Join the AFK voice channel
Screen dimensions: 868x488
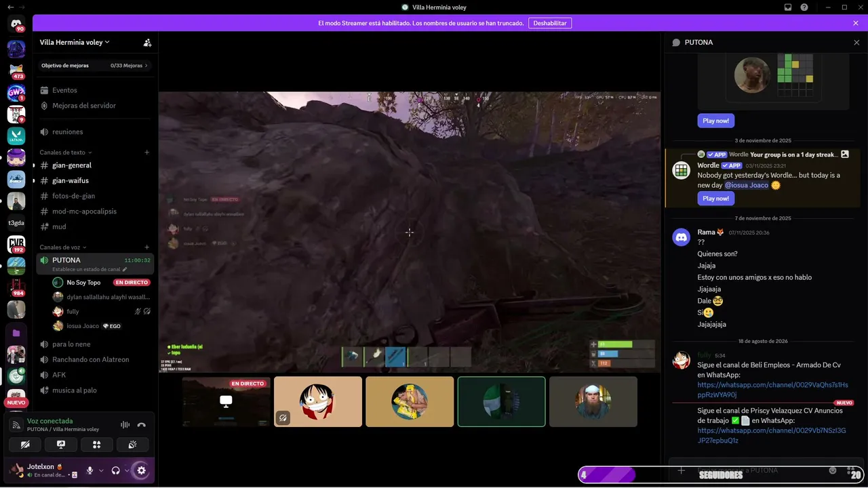(95, 375)
